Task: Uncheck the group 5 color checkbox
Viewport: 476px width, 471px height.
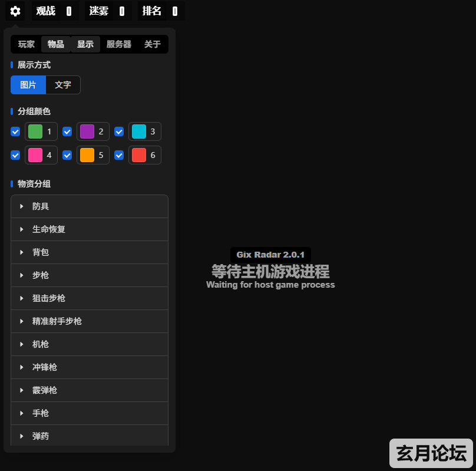Action: tap(67, 155)
